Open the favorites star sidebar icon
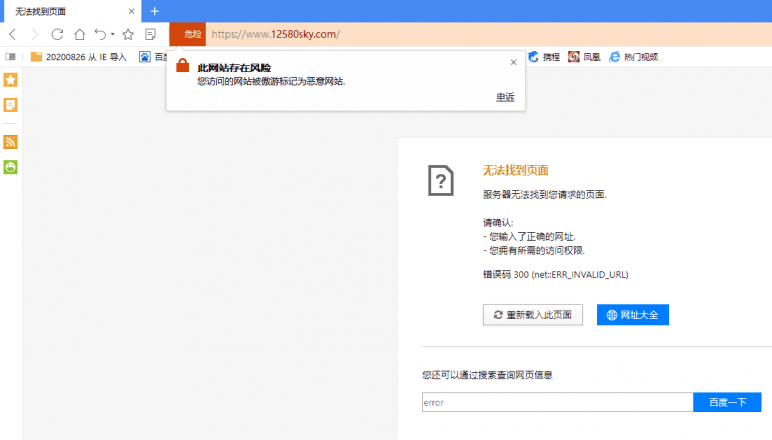Viewport: 772px width, 440px height. coord(10,80)
